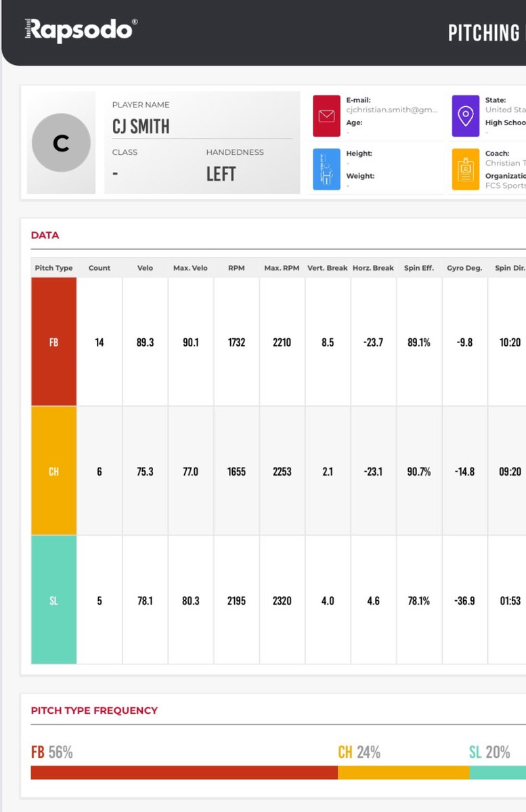
Task: Click the changeup RPM value 1655
Action: [x=236, y=472]
